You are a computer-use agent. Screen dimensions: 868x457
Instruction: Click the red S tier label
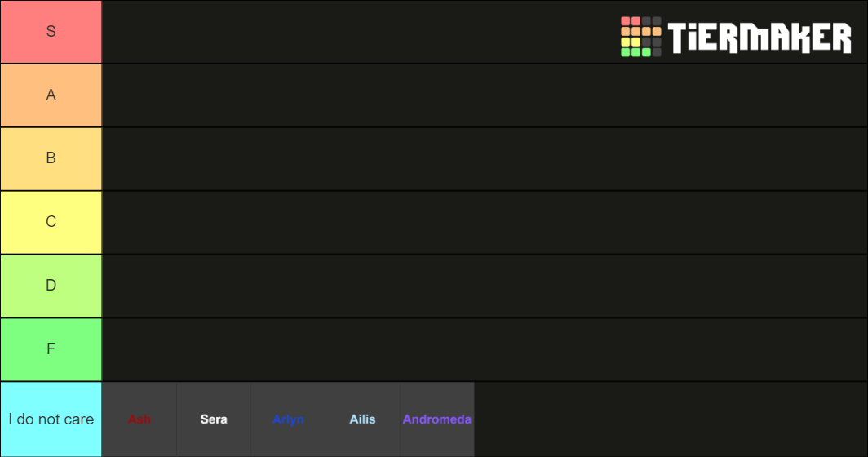[x=51, y=32]
